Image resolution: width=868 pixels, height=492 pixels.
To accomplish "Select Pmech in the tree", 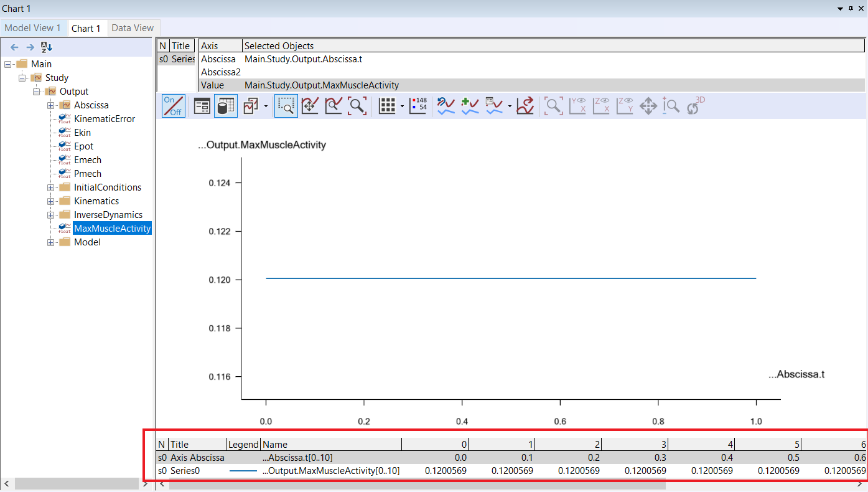I will [x=88, y=174].
